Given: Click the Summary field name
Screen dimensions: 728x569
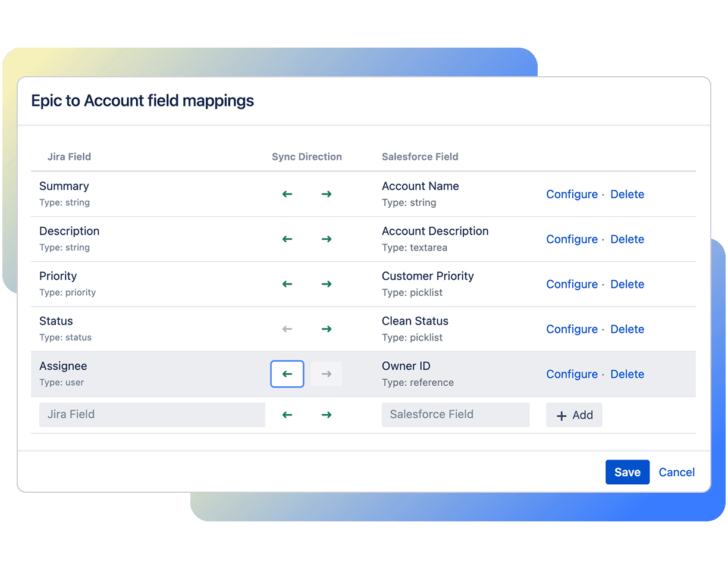Looking at the screenshot, I should point(64,186).
